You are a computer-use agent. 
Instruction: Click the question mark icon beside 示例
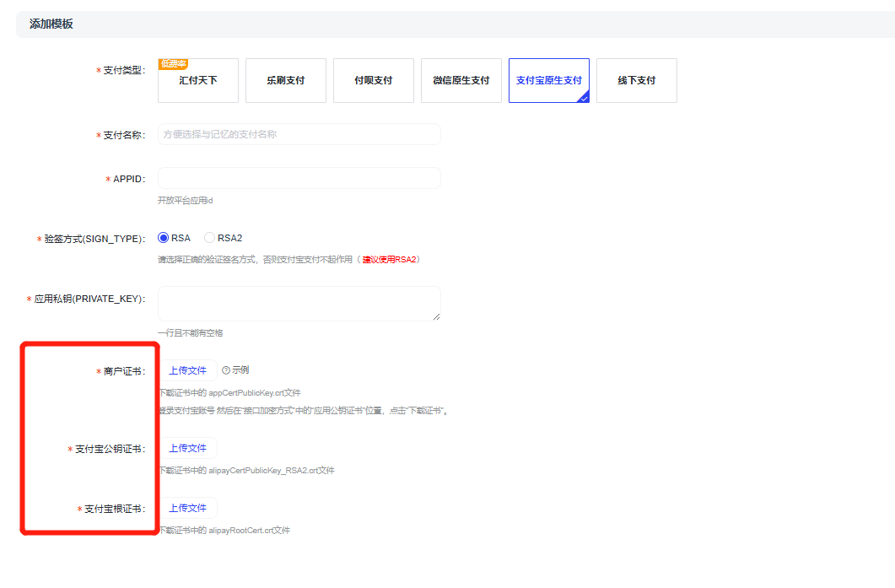(226, 370)
